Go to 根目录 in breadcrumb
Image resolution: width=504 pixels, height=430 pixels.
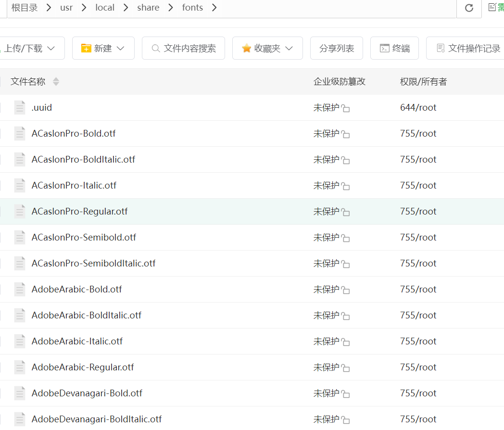[25, 7]
